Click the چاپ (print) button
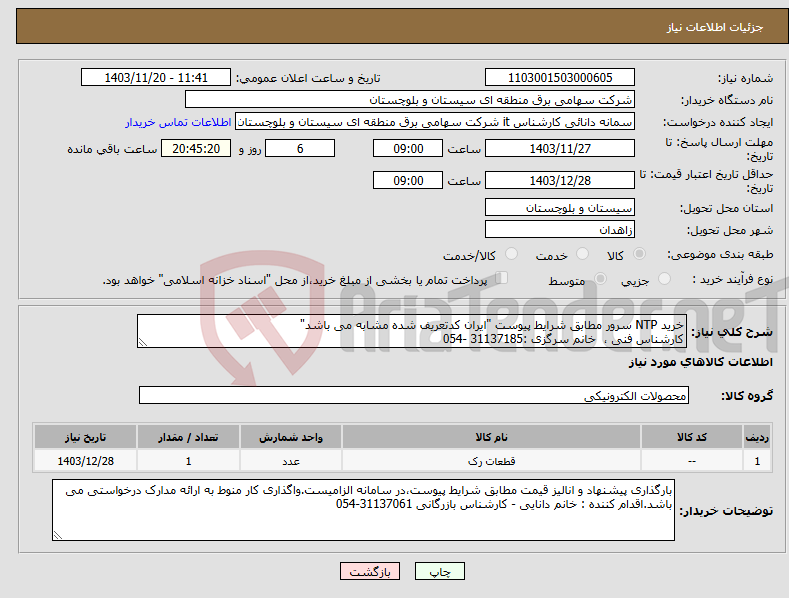The width and height of the screenshot is (789, 598). pos(439,572)
